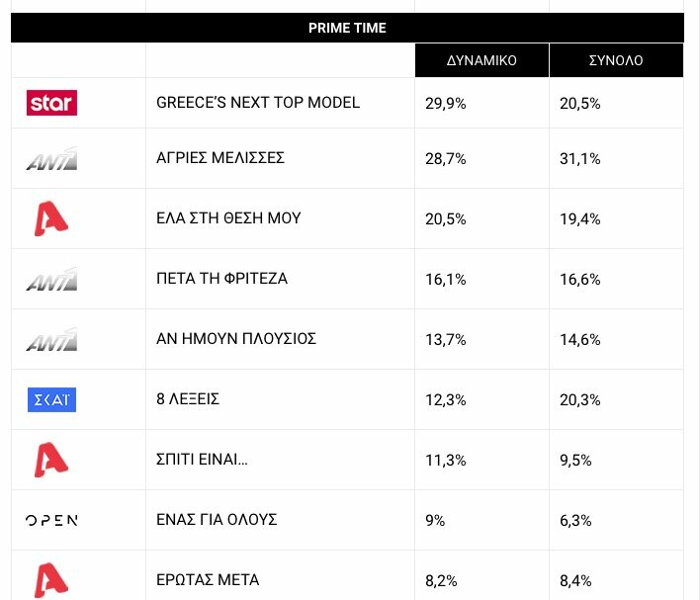Click the ΔΥΝΑΜΙΚΟ column header
Image resolution: width=700 pixels, height=600 pixels.
481,60
